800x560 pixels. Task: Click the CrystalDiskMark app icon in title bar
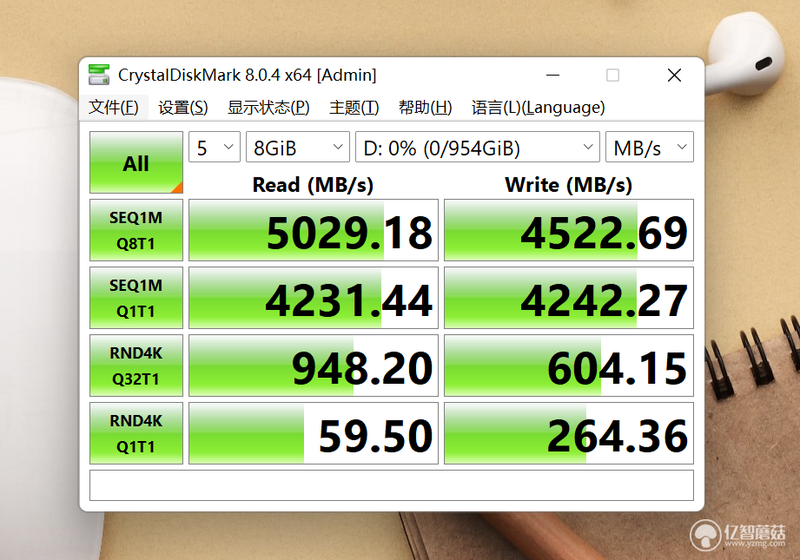coord(99,74)
